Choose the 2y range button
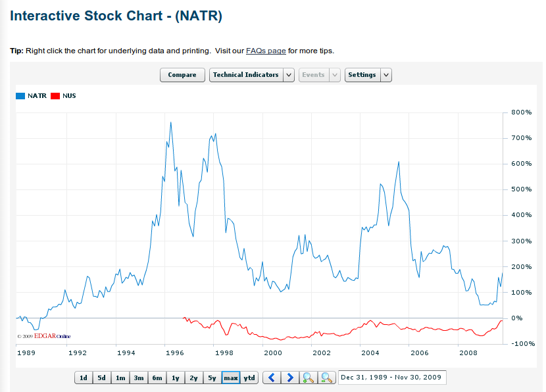 pyautogui.click(x=194, y=378)
